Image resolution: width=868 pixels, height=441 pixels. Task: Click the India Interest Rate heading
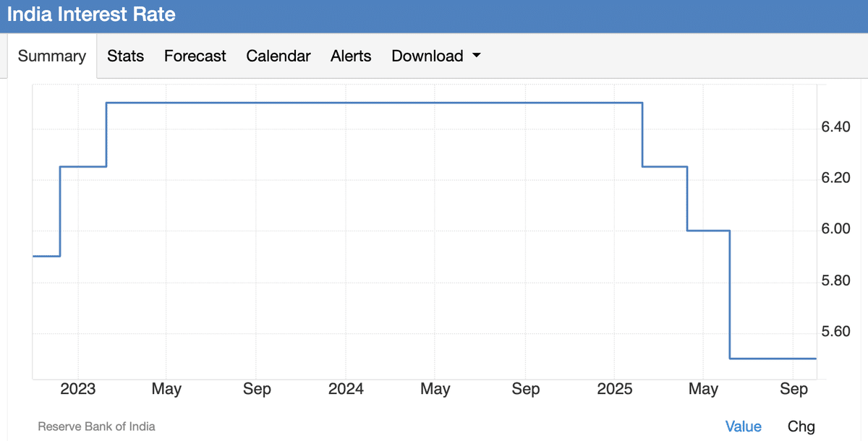tap(91, 14)
